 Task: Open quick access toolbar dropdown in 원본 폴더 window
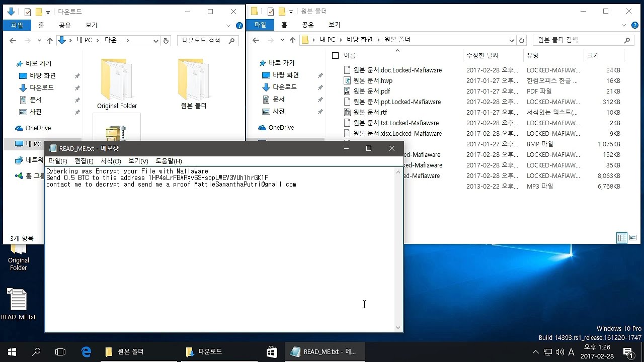(291, 12)
